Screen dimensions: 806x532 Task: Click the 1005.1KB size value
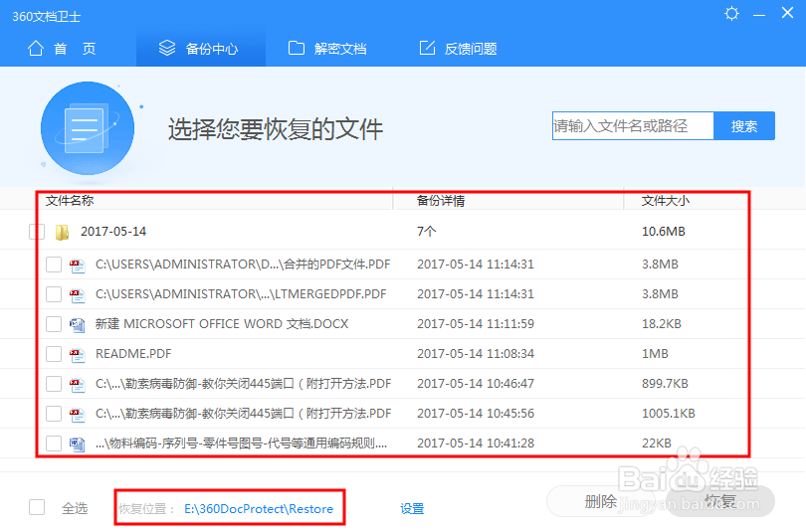[x=669, y=414]
